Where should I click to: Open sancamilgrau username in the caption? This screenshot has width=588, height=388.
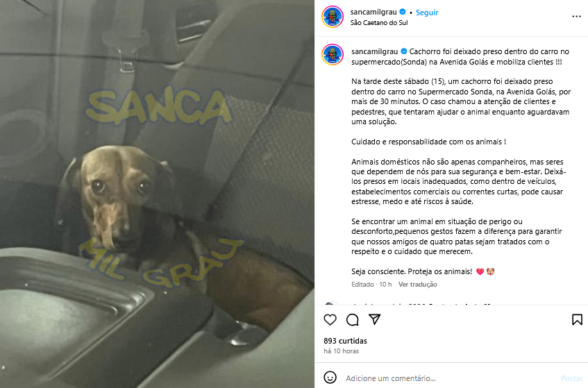coord(375,51)
